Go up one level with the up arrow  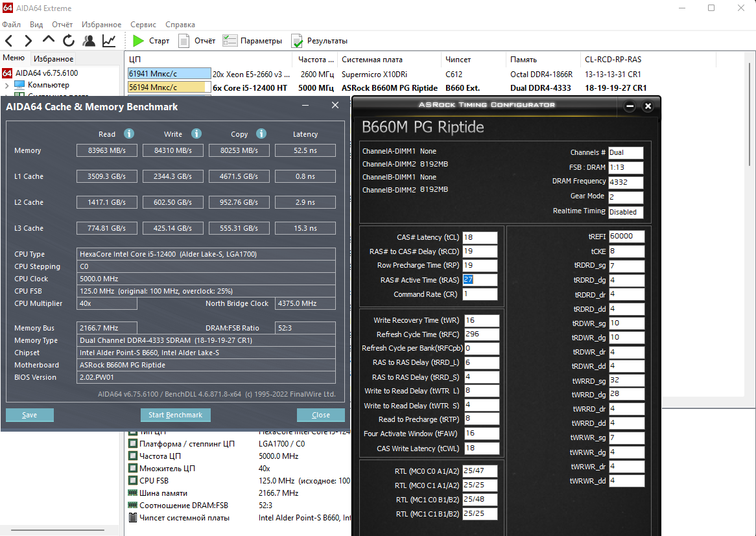coord(48,40)
